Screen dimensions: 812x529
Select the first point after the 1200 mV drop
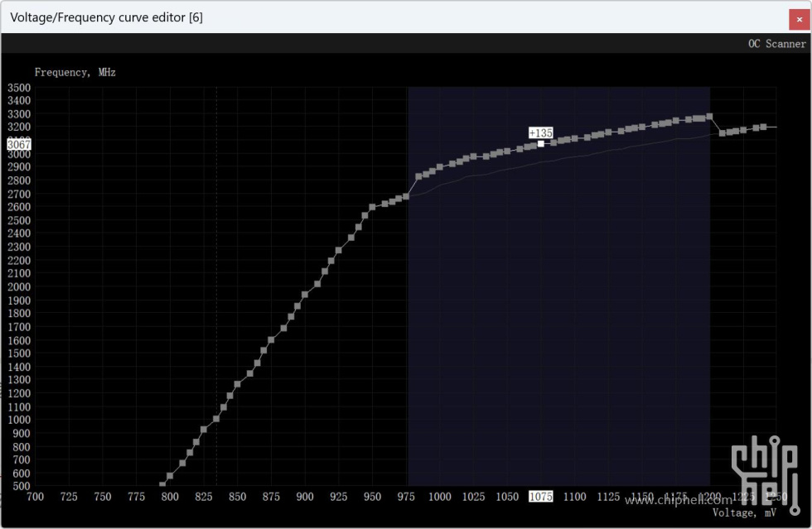tap(723, 133)
